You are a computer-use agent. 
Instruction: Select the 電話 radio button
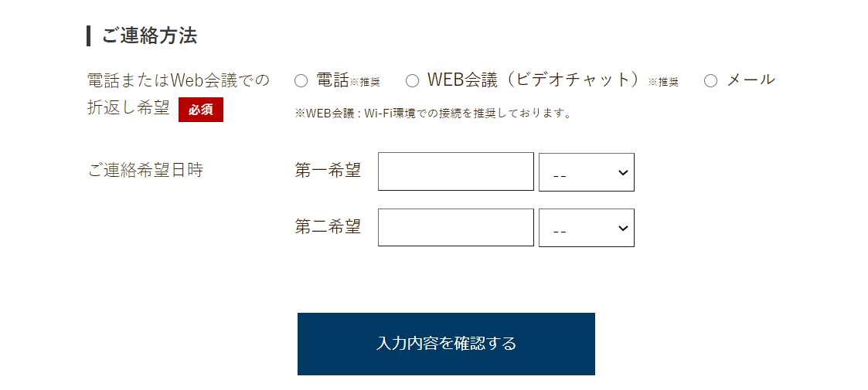[301, 80]
